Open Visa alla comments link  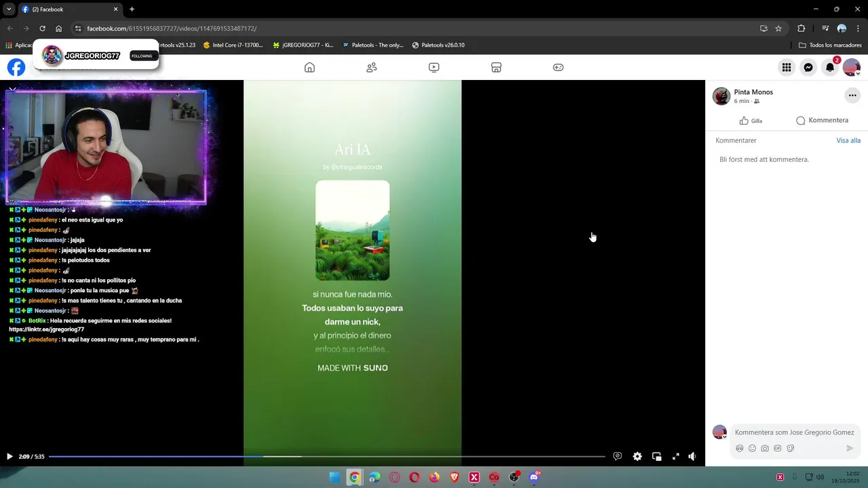848,140
